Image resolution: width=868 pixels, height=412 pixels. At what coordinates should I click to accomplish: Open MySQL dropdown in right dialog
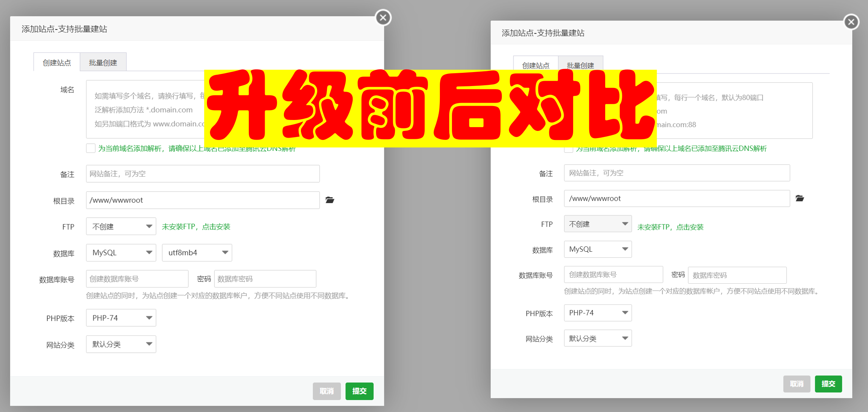point(598,249)
